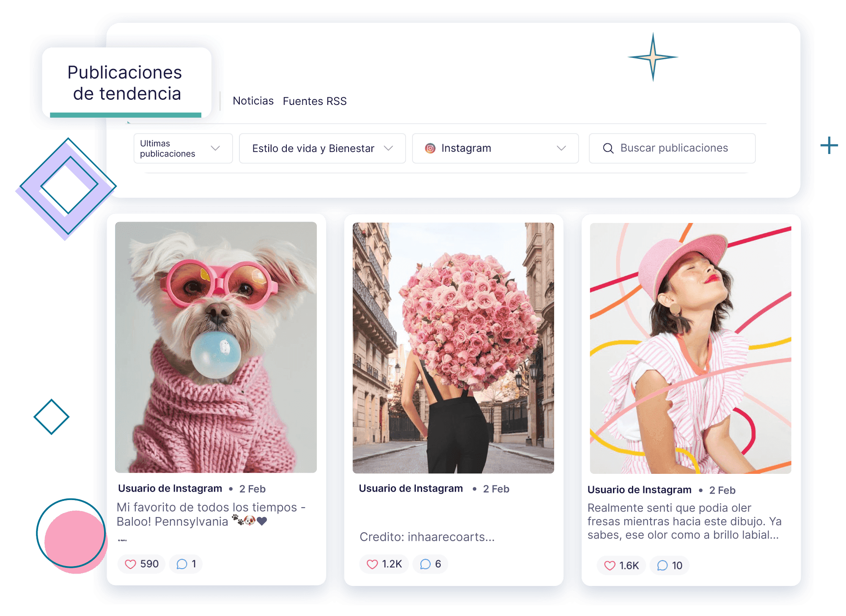
Task: Expand the Instagram network dropdown chevron
Action: tap(561, 148)
